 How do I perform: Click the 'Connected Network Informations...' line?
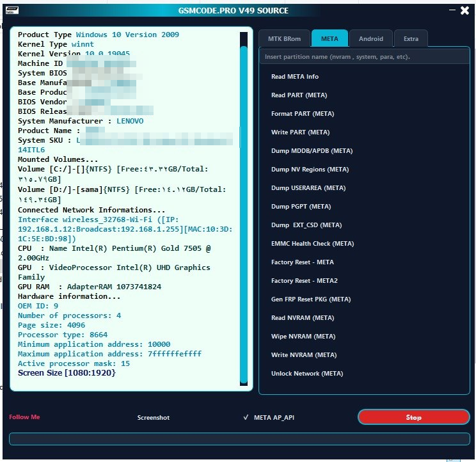tap(91, 210)
